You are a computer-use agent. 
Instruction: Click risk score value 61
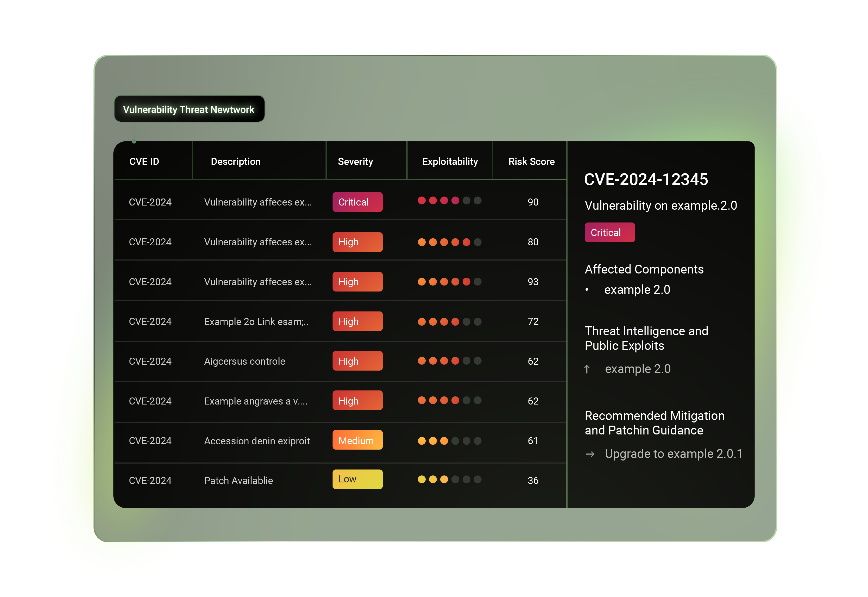pyautogui.click(x=533, y=441)
